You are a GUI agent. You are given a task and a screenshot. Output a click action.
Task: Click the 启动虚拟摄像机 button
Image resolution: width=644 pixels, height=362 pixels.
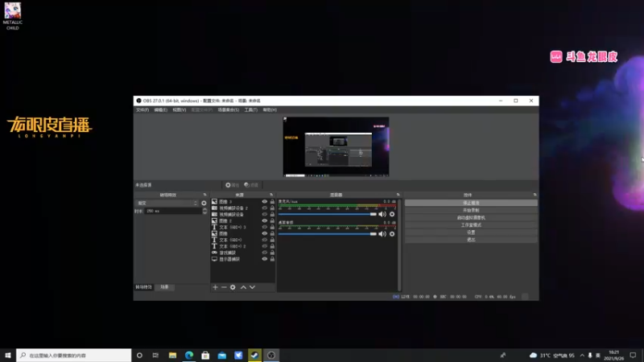[471, 218]
